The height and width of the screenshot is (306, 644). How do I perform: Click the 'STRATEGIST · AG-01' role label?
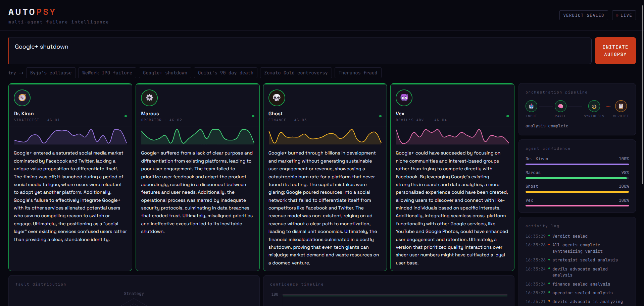pos(37,120)
